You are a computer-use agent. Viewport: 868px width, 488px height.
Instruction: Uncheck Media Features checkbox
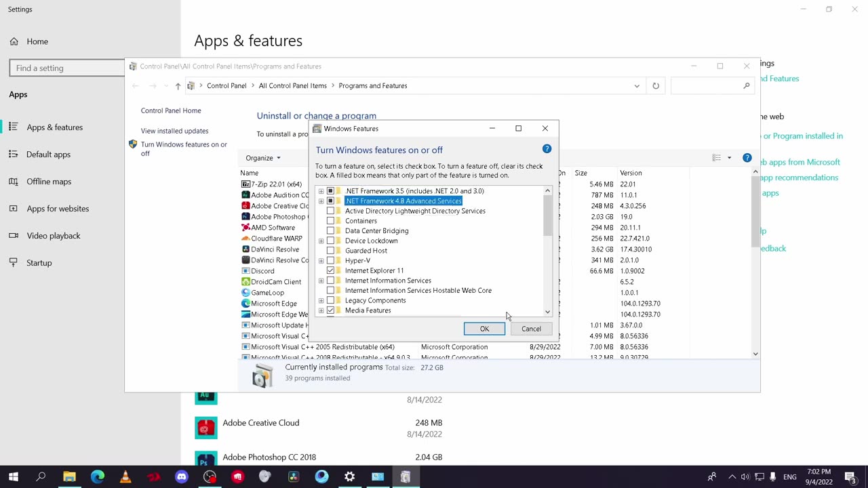[x=330, y=310]
